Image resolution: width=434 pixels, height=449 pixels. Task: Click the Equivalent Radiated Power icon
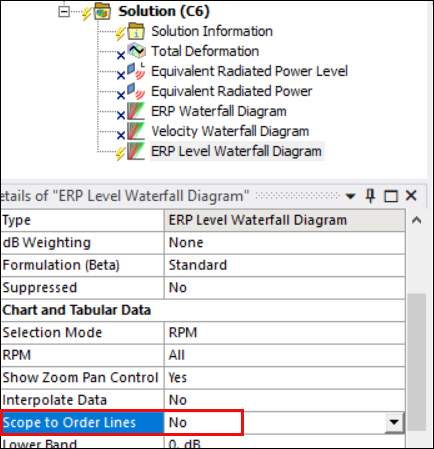[x=136, y=91]
